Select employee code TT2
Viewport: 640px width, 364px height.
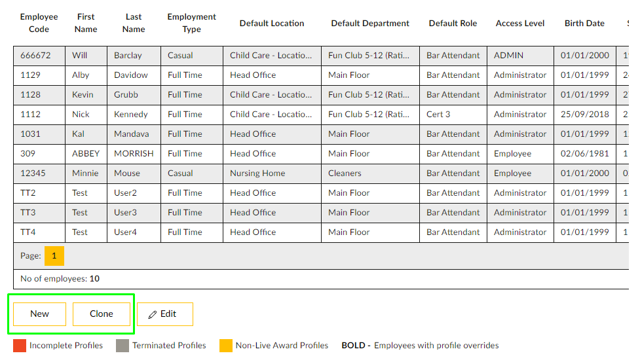point(28,192)
